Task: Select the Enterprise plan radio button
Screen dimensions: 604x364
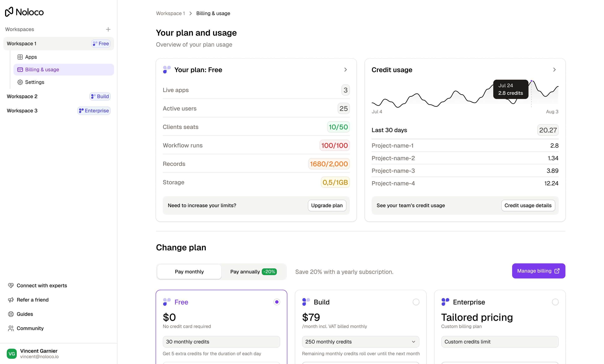Action: 555,302
